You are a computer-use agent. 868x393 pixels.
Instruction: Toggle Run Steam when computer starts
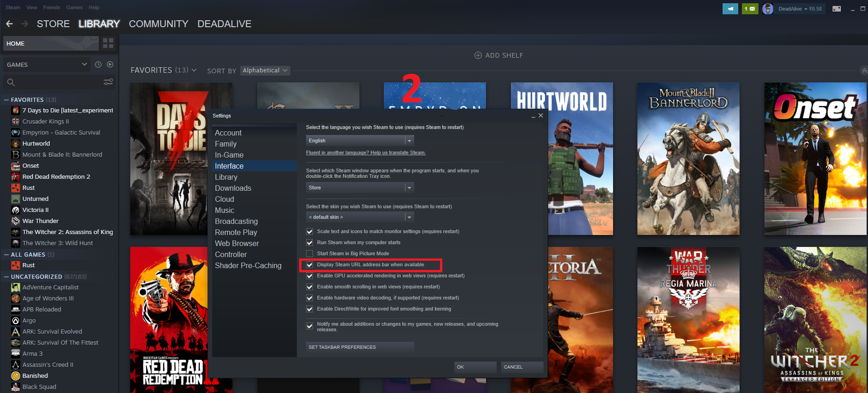coord(310,242)
